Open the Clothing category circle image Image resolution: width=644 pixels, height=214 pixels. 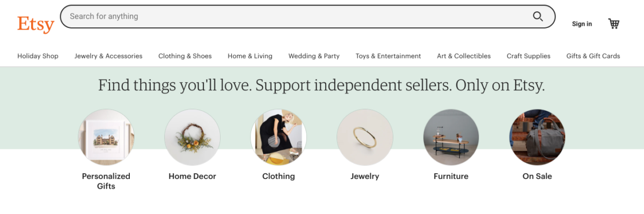click(x=279, y=137)
